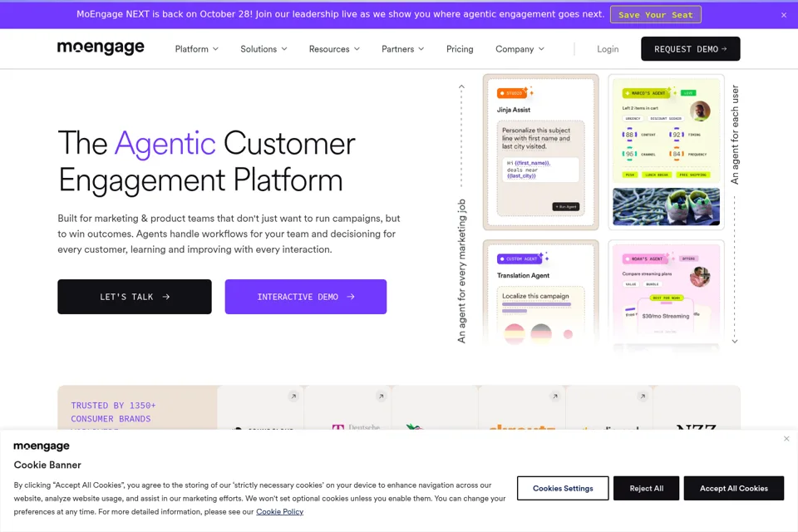Click the sneakers image in Marco's card

tap(666, 206)
